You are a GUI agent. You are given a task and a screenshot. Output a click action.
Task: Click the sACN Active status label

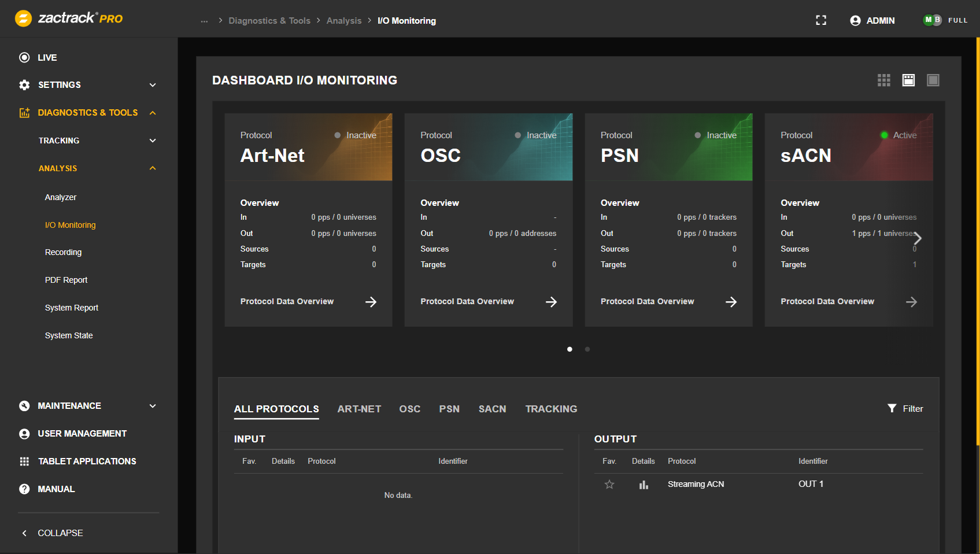(x=905, y=135)
